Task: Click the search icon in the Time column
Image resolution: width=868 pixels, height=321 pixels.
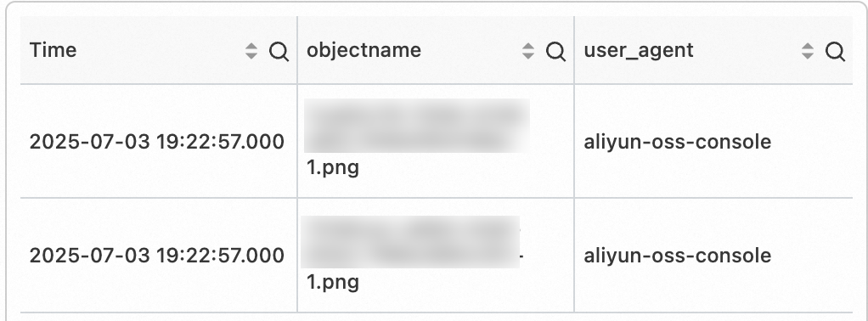Action: (x=279, y=52)
